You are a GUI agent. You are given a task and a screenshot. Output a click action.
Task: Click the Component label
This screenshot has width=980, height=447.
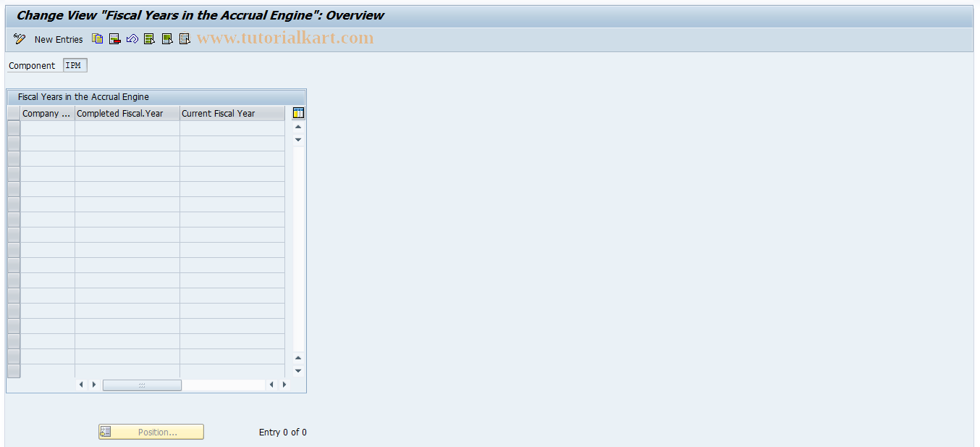[32, 65]
